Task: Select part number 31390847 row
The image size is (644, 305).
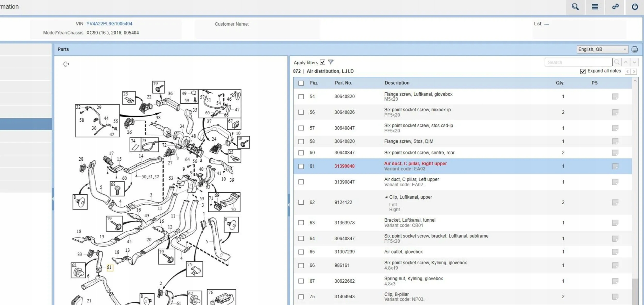Action: click(344, 182)
